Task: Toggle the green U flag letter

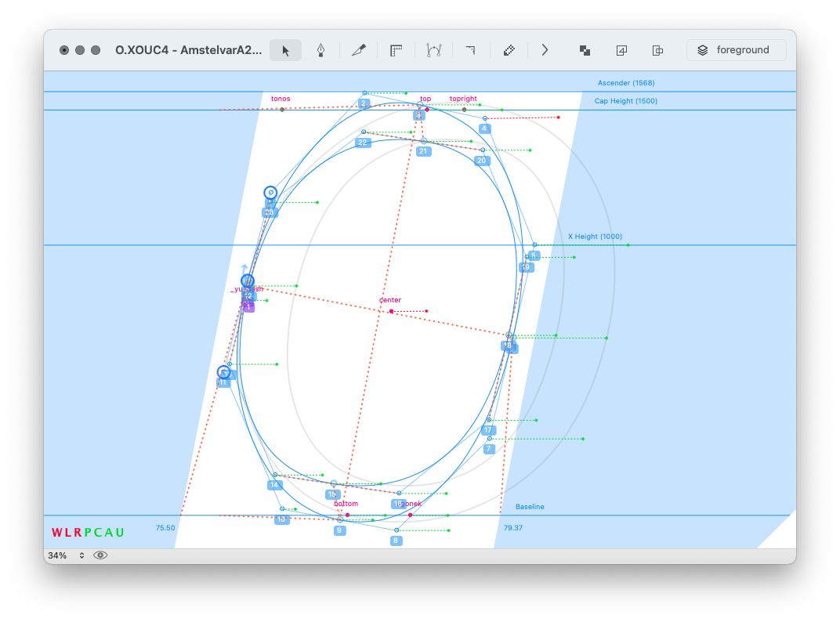Action: point(120,533)
